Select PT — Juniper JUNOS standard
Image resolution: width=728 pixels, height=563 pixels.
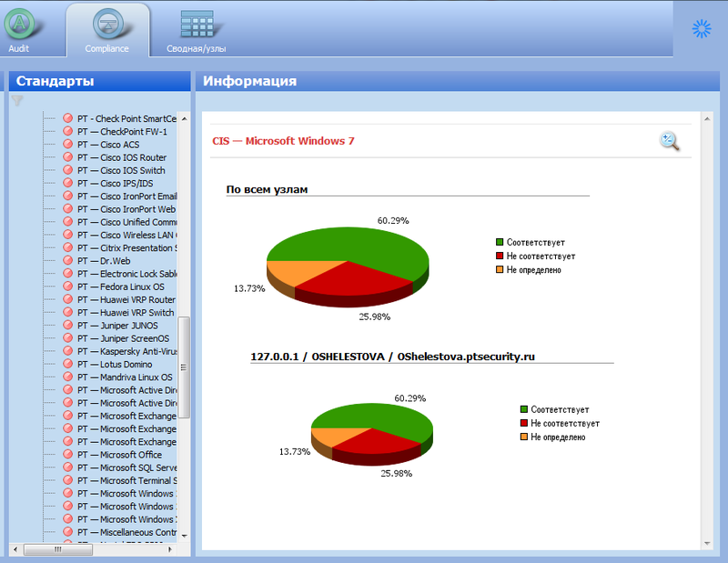coord(117,326)
